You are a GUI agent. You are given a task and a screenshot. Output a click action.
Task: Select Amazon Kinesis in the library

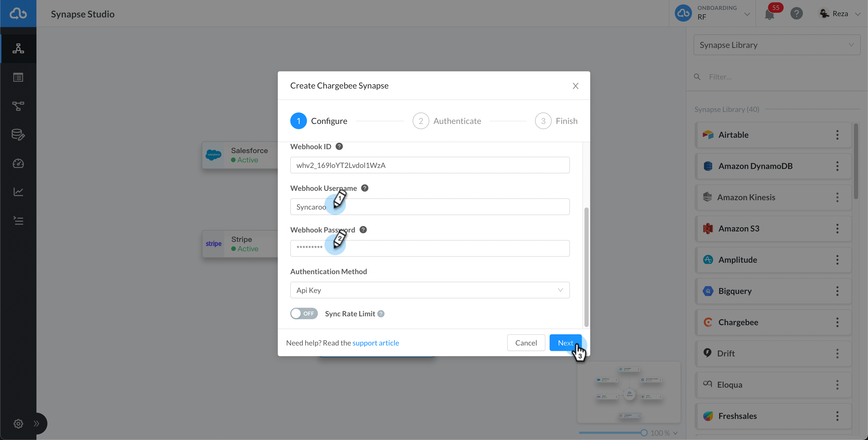click(x=773, y=197)
